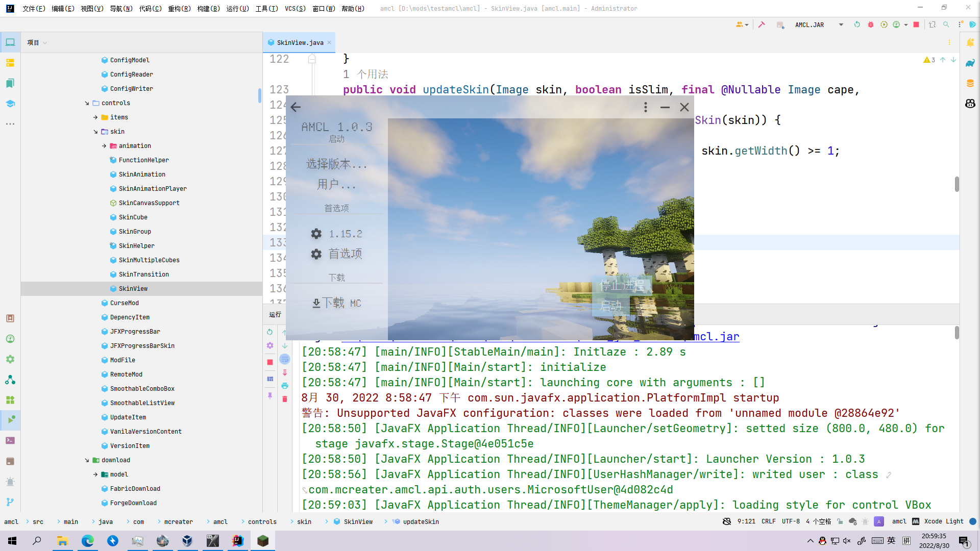Viewport: 980px width, 551px height.
Task: Collapse the skin folder in project tree
Action: pyautogui.click(x=96, y=132)
